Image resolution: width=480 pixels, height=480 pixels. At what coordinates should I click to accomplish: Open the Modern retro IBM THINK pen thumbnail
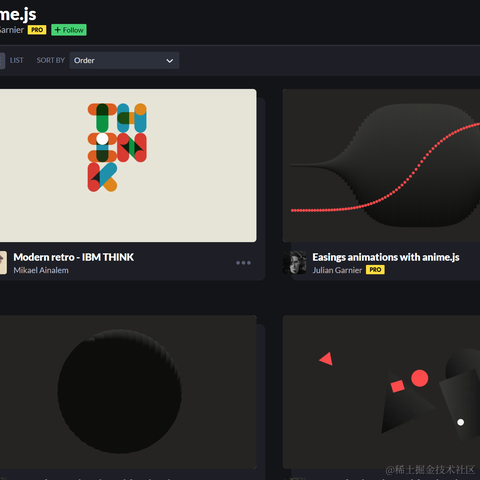pyautogui.click(x=128, y=165)
